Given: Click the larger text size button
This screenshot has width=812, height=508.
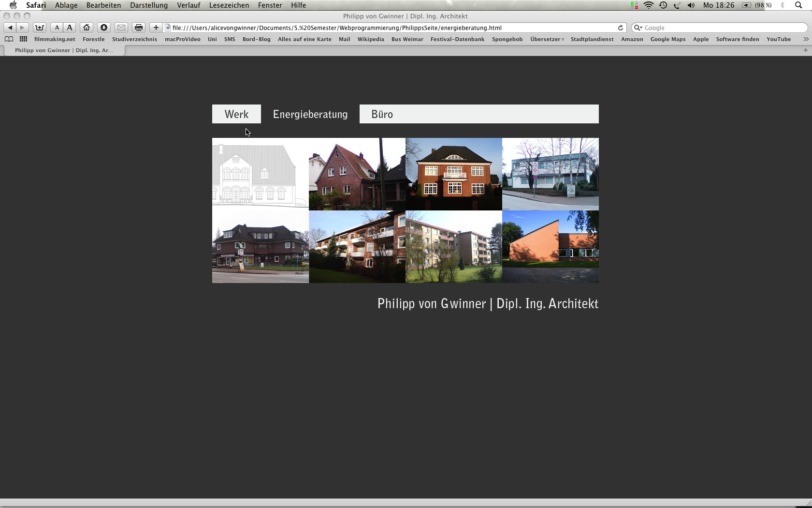Looking at the screenshot, I should point(70,28).
